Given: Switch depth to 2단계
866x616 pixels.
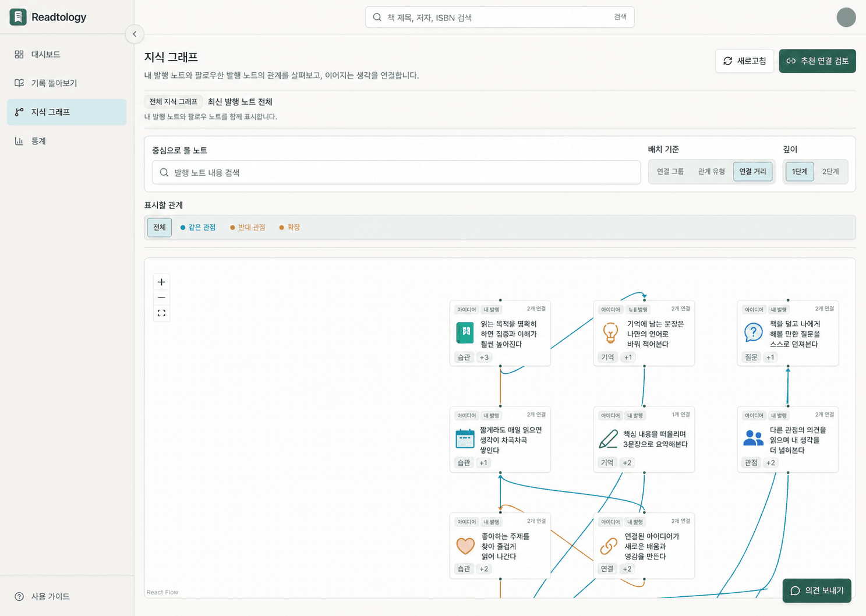Looking at the screenshot, I should (830, 171).
